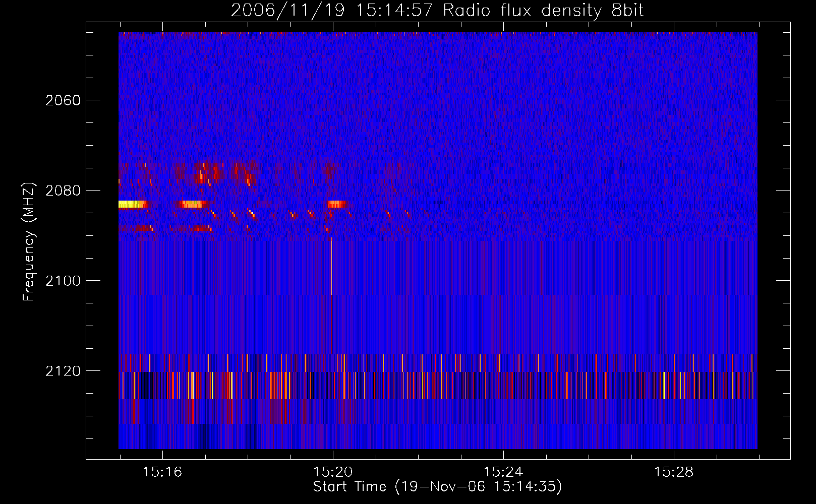Screen dimensions: 816x504
Task: Click the red burst near 15:20 at 2083 MHz
Action: click(x=336, y=204)
